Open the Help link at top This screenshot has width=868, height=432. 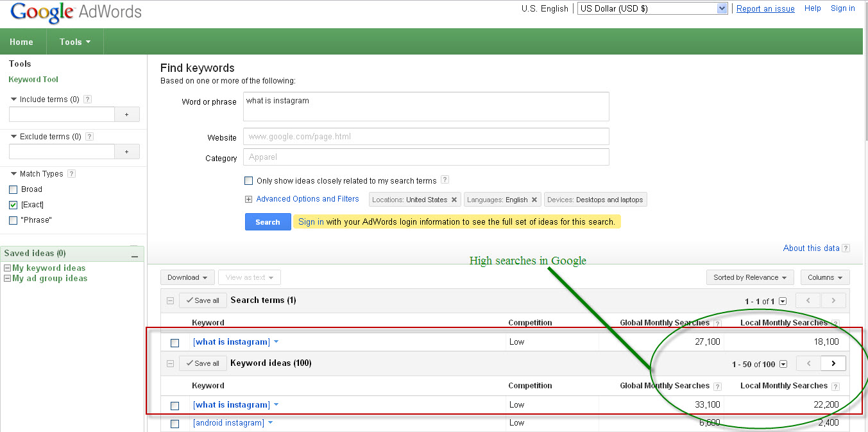coord(813,8)
